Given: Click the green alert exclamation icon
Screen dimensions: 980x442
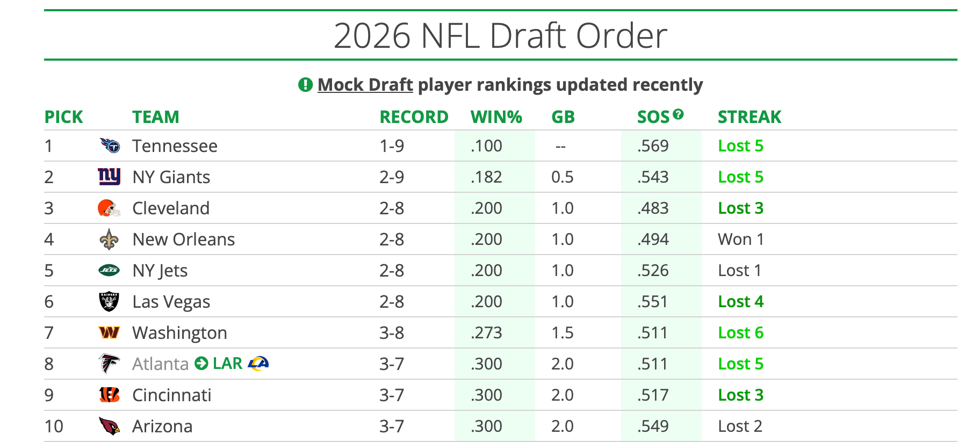Looking at the screenshot, I should point(305,85).
